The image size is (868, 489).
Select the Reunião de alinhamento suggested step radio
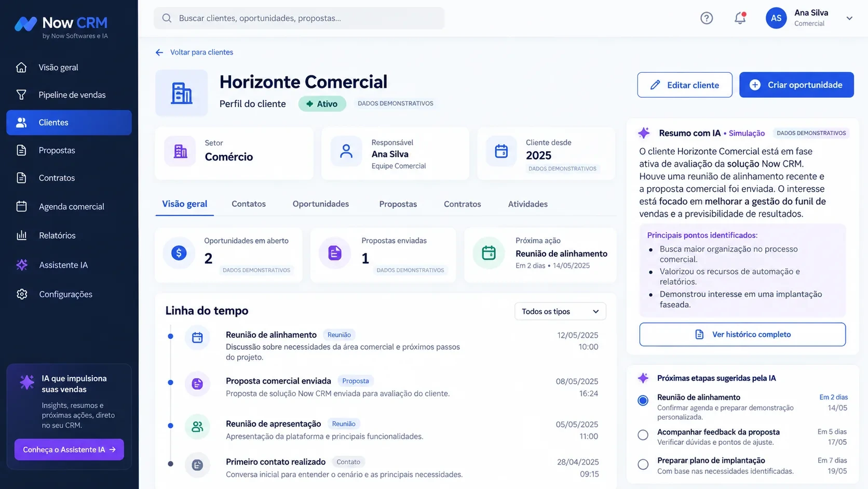[643, 400]
